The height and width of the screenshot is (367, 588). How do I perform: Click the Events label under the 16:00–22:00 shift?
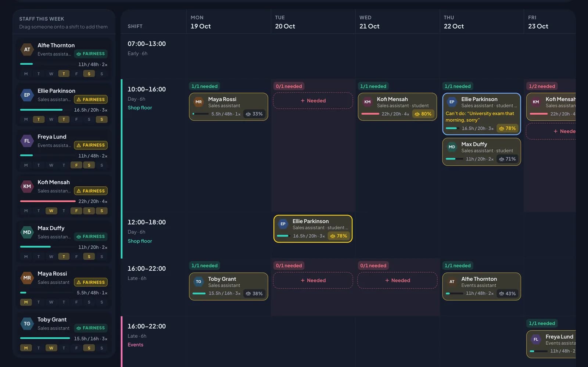tap(136, 345)
